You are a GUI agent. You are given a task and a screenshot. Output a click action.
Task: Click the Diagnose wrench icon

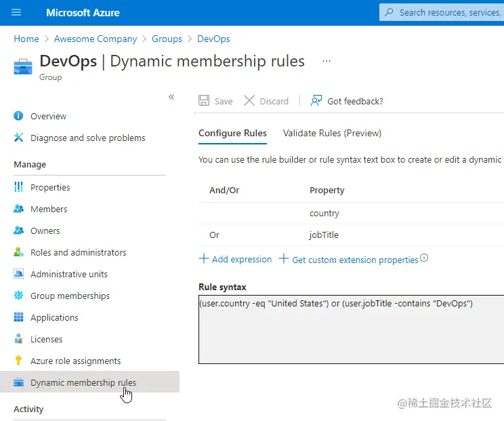[18, 138]
